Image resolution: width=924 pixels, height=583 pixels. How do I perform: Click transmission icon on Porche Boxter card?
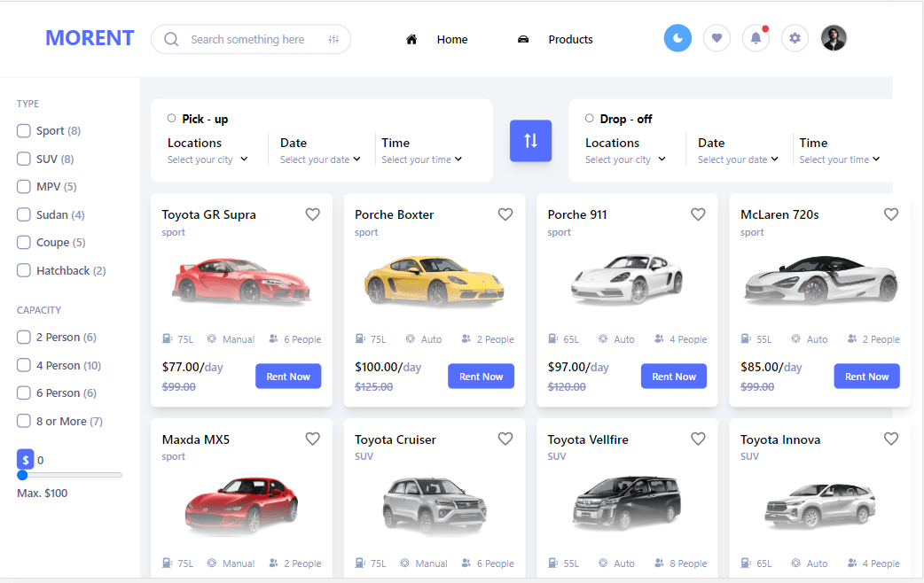[411, 338]
